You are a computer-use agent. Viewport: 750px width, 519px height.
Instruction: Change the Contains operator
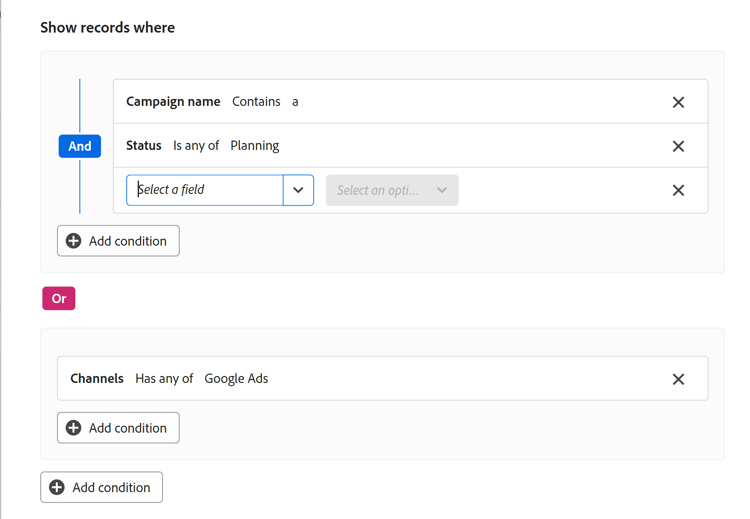[256, 102]
